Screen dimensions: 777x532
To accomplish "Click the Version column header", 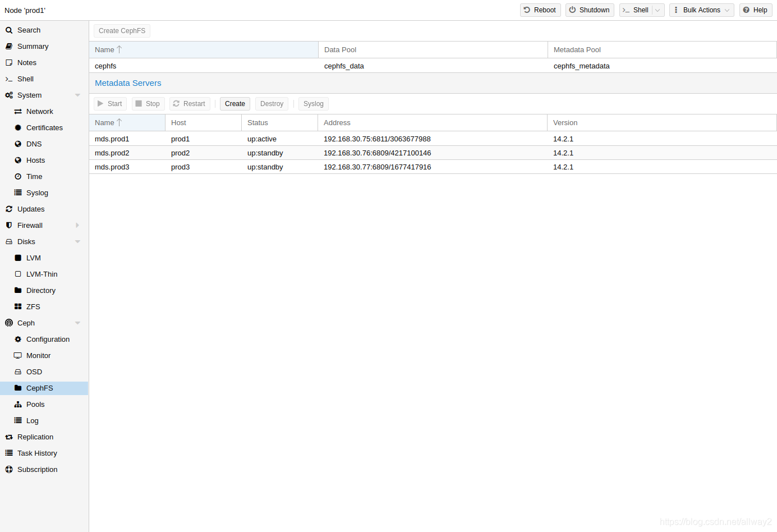I will click(662, 123).
